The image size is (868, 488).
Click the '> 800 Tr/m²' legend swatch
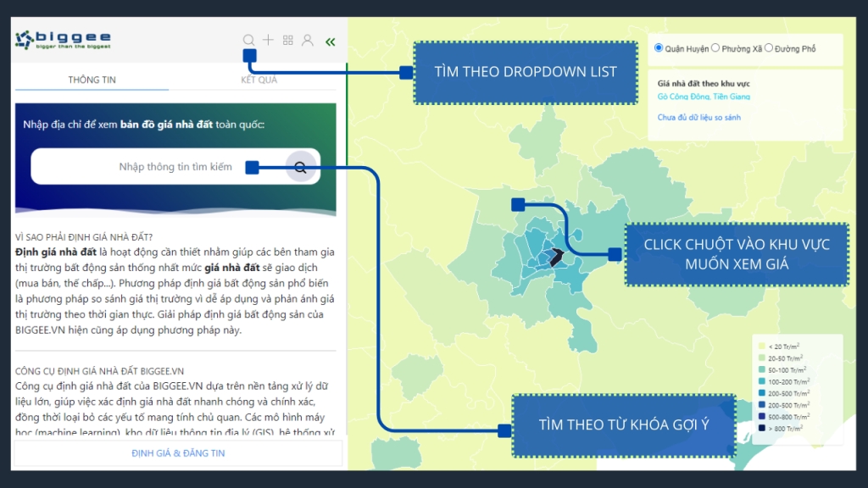(760, 430)
